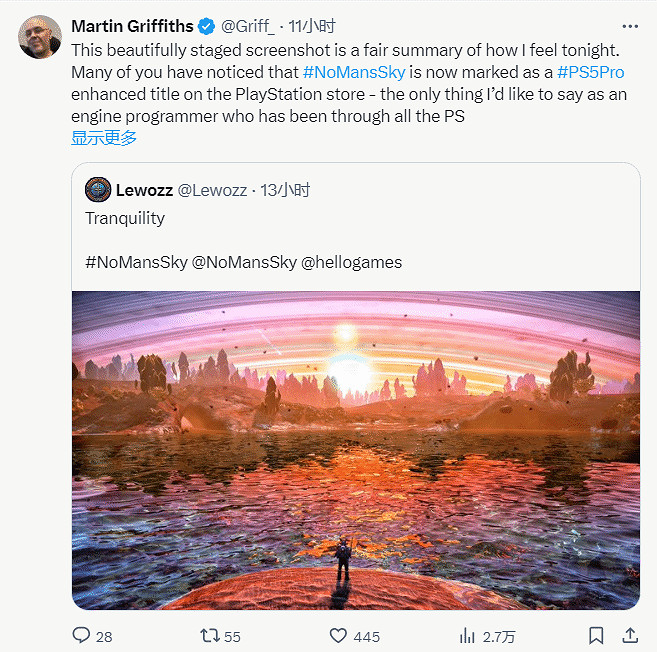
Task: Bookmark this tweet
Action: [596, 635]
